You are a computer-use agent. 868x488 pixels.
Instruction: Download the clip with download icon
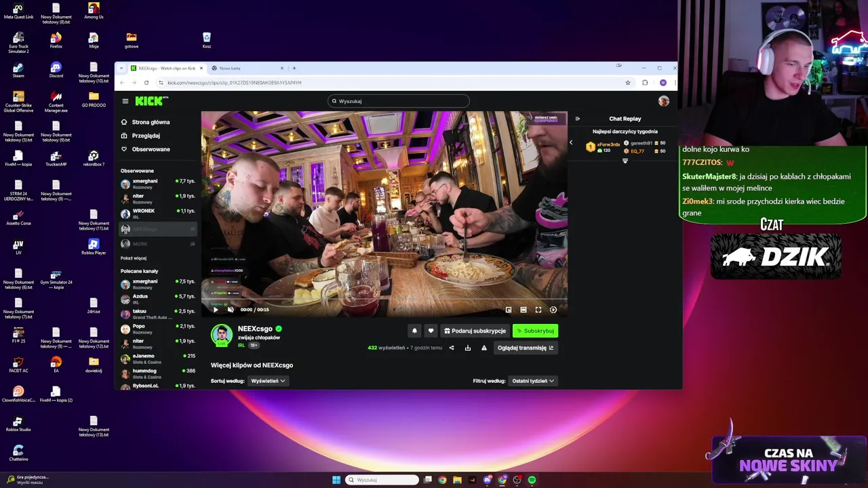pyautogui.click(x=468, y=348)
